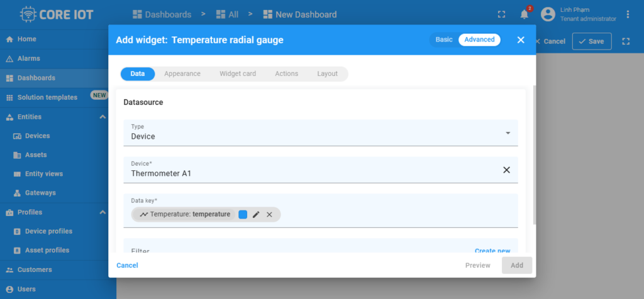
Task: Open the Widget card tab
Action: point(237,74)
